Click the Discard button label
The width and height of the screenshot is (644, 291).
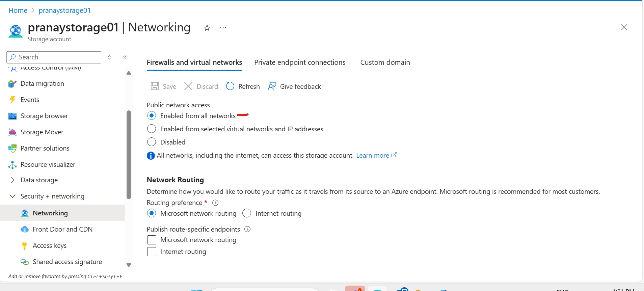click(x=207, y=87)
